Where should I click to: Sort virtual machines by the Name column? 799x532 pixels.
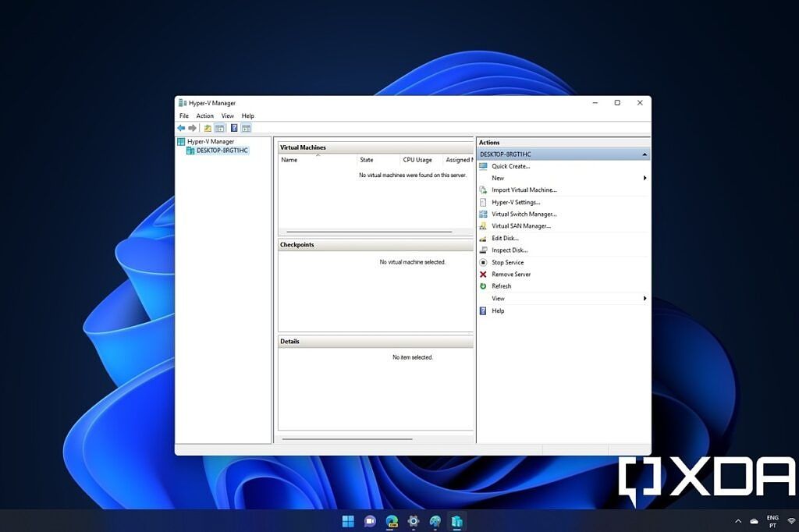pyautogui.click(x=289, y=159)
